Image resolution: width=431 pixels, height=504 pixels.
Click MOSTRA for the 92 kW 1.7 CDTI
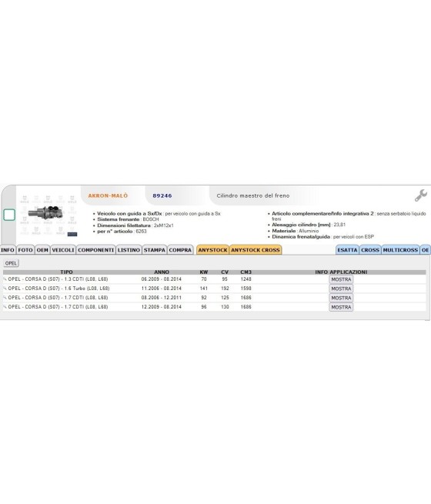[341, 298]
